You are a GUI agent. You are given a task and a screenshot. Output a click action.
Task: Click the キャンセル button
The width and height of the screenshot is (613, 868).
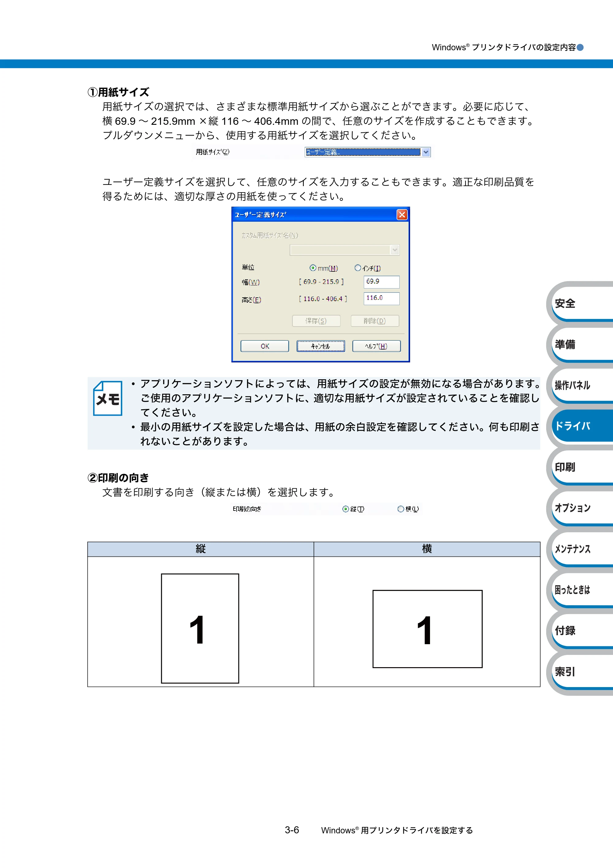(321, 346)
